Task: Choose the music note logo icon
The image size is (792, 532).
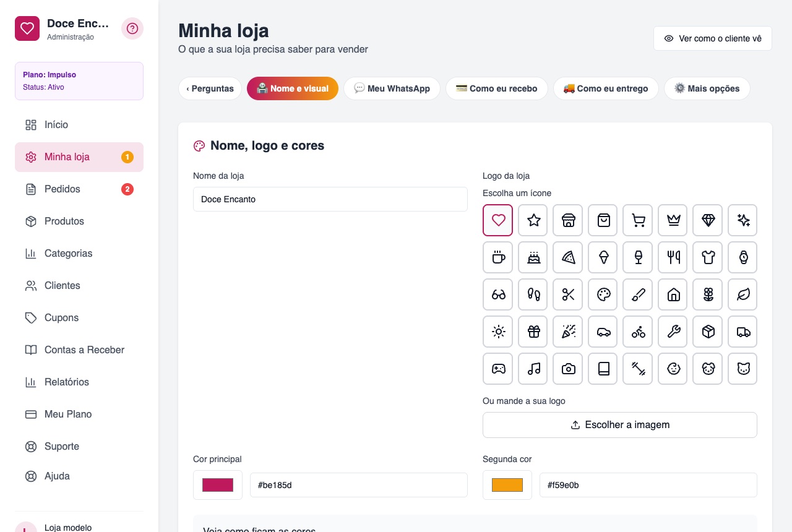Action: tap(533, 369)
